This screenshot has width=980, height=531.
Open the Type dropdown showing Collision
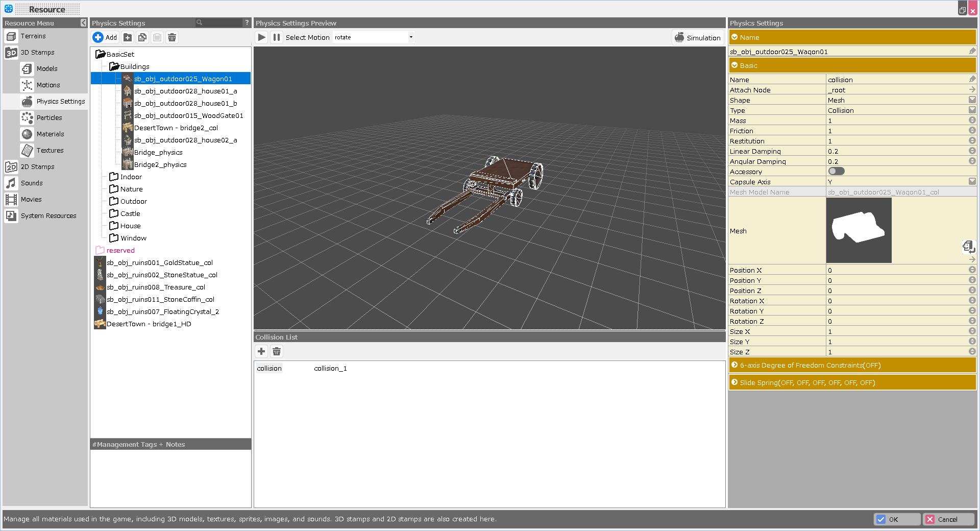pyautogui.click(x=971, y=110)
